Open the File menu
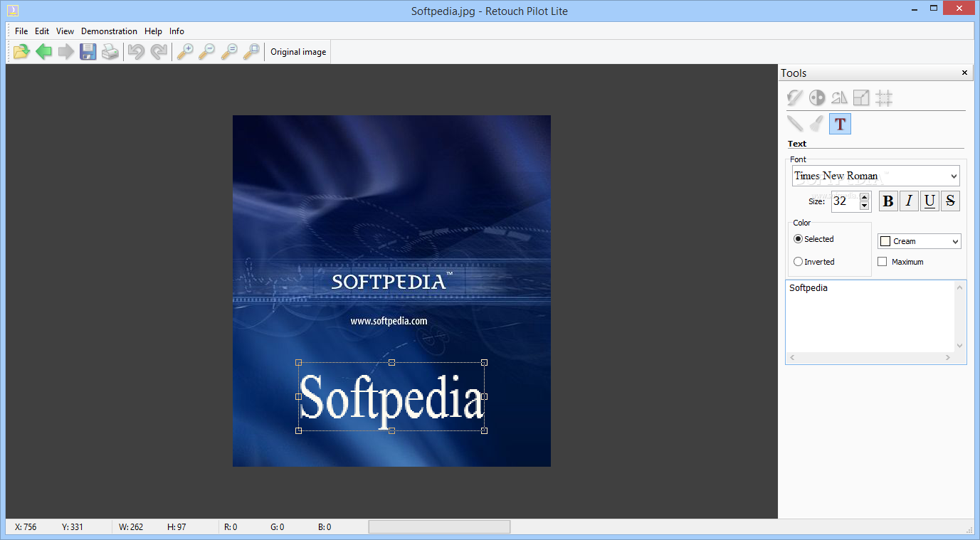Viewport: 980px width, 540px height. (21, 31)
